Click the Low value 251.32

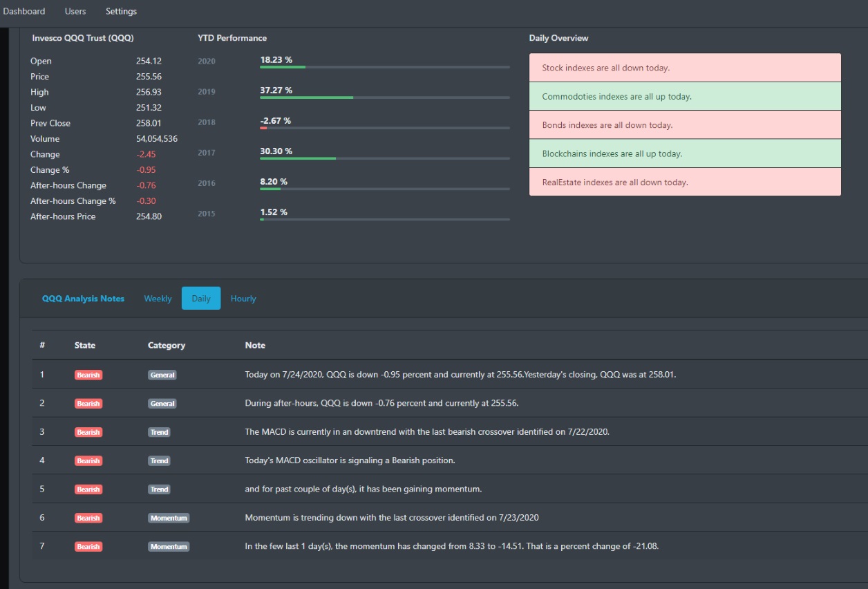click(x=149, y=108)
